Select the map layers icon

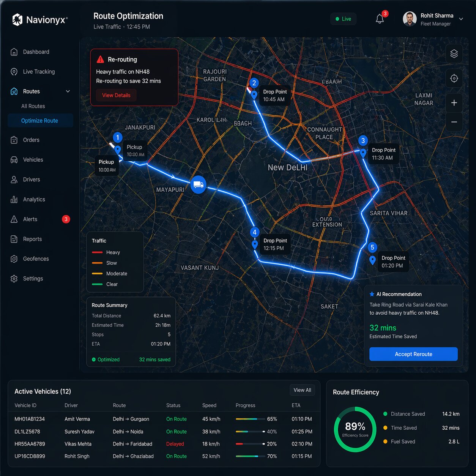pos(454,54)
